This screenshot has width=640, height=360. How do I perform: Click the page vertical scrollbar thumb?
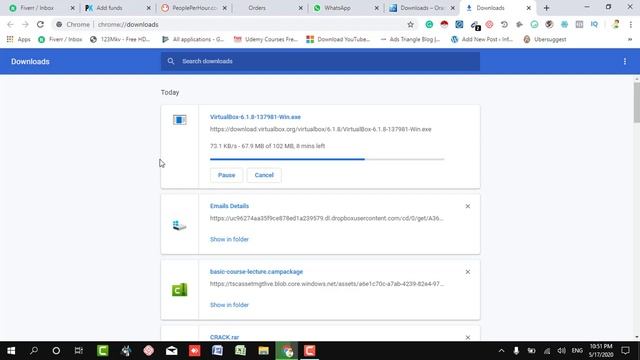point(637,102)
